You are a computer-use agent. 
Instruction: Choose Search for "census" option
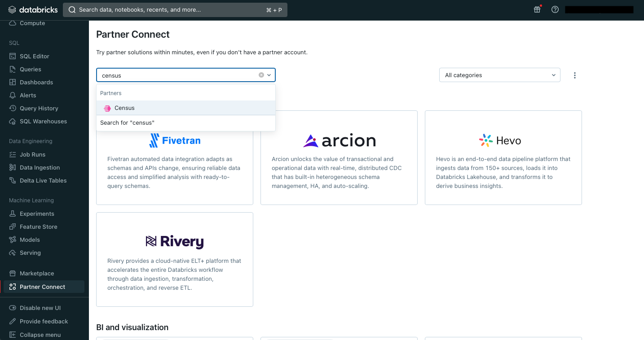[x=186, y=122]
